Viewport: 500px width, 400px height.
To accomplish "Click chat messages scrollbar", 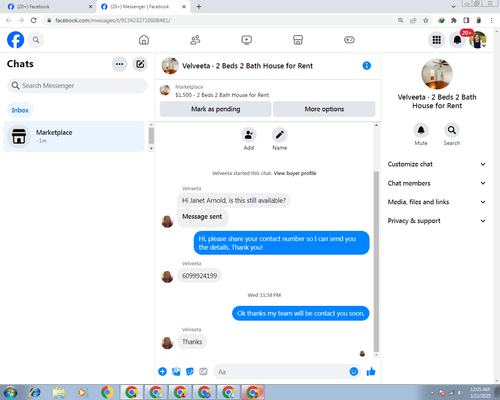I will 376,262.
